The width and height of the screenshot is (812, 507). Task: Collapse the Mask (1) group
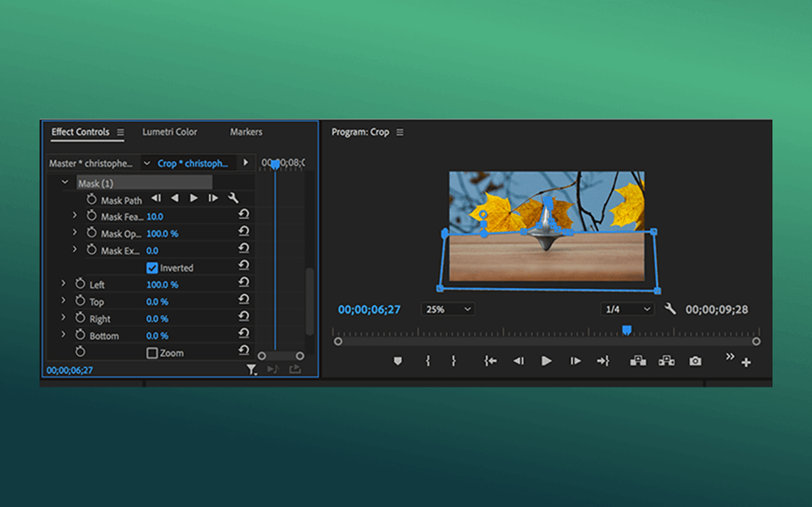coord(65,182)
